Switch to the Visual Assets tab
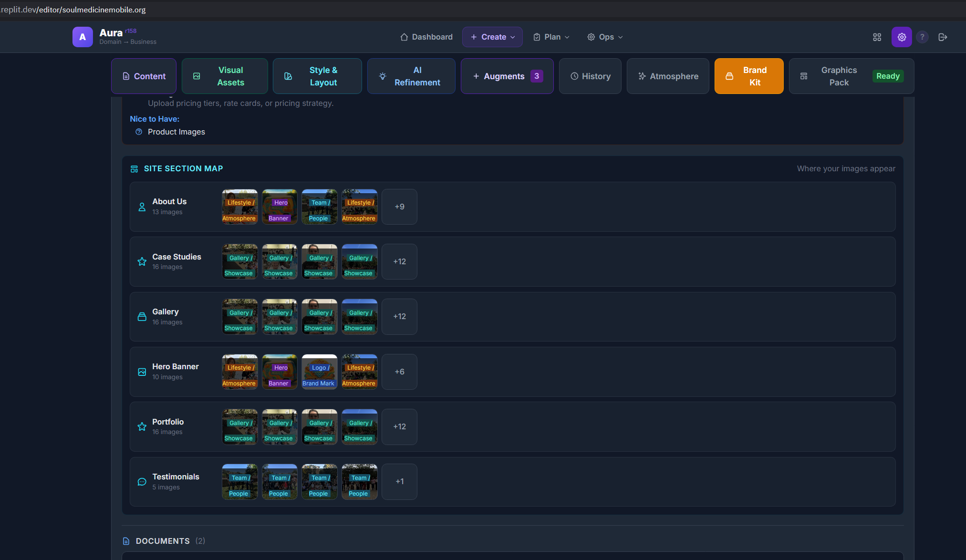This screenshot has width=966, height=560. click(224, 76)
